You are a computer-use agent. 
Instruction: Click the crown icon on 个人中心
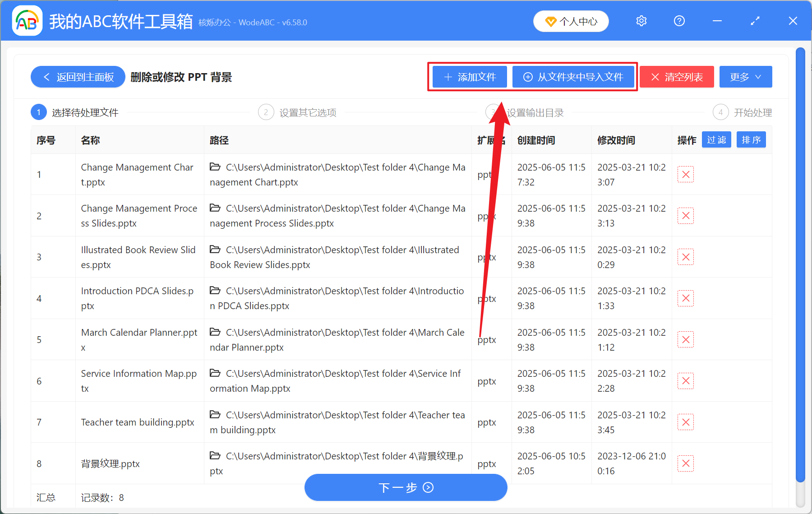551,21
